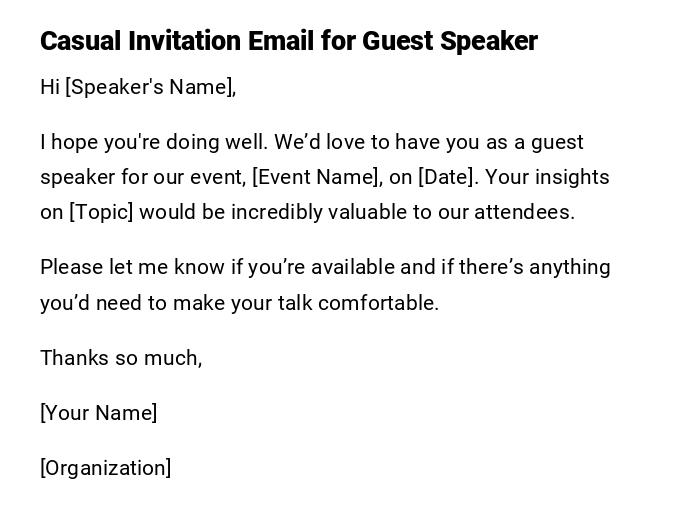700x530 pixels.
Task: Click the "Thanks so much," closing line
Action: pos(121,358)
